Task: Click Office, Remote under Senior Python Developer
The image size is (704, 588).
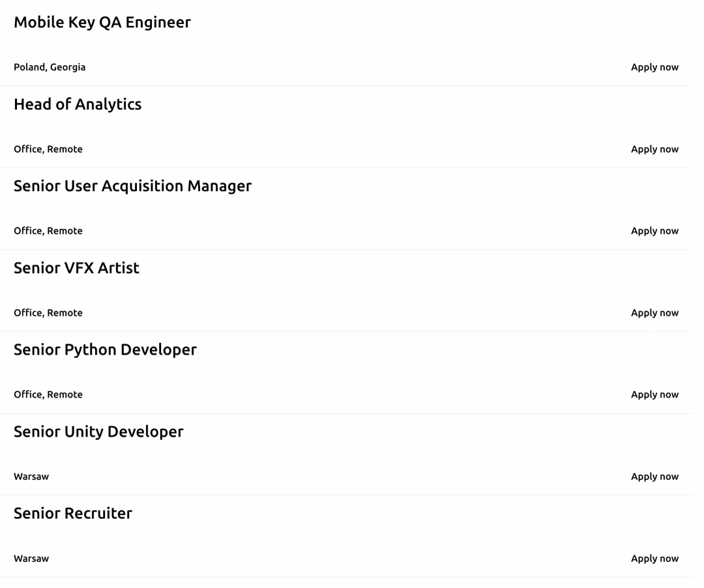Action: click(48, 395)
